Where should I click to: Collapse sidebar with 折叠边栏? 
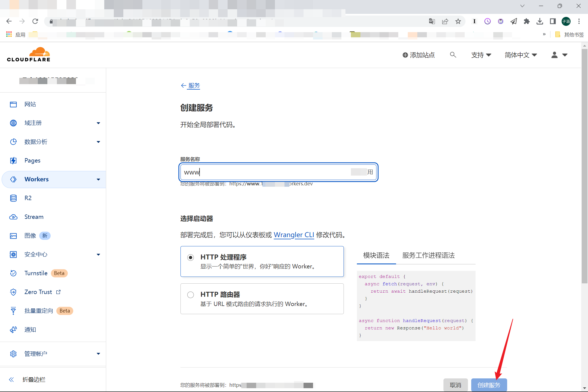pos(27,379)
